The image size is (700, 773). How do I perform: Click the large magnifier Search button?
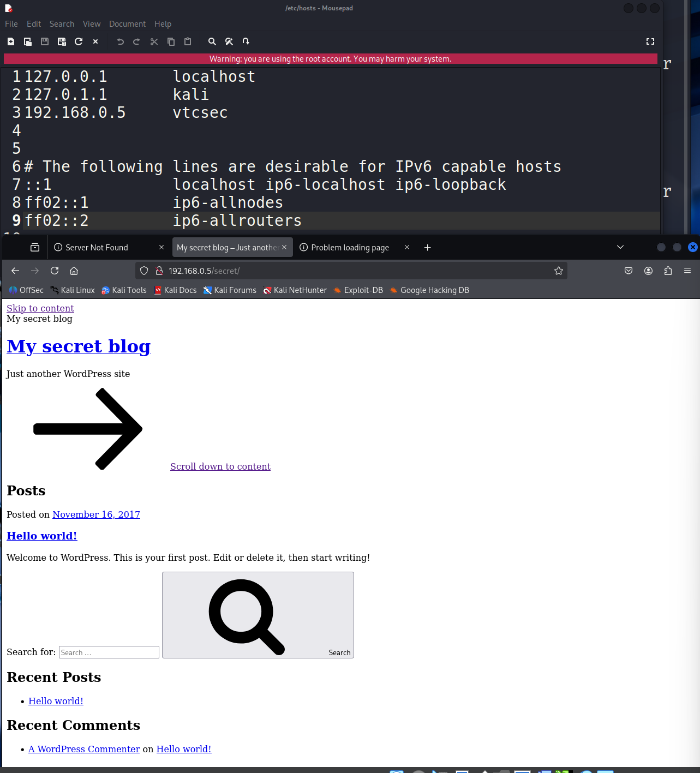pyautogui.click(x=258, y=615)
